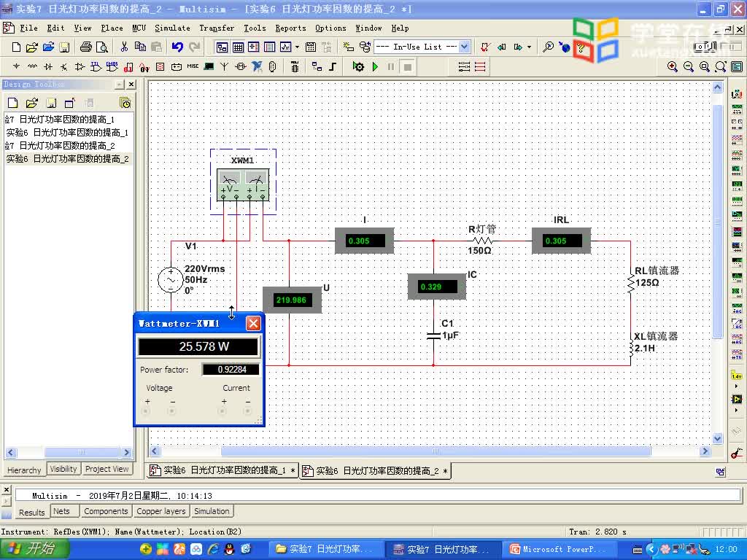Screen dimensions: 747x560
Task: Click the Zoom In magnifier icon
Action: point(672,66)
